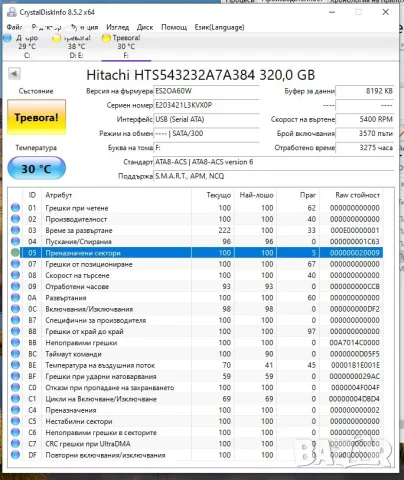Click the interface field USB (Serial ATA)
The image size is (404, 480).
[x=206, y=119]
